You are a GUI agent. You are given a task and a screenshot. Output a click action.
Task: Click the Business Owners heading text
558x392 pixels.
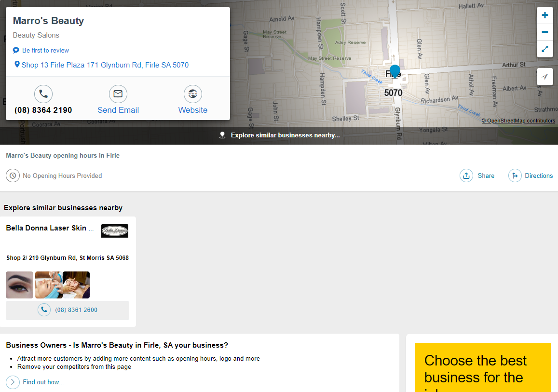point(117,345)
